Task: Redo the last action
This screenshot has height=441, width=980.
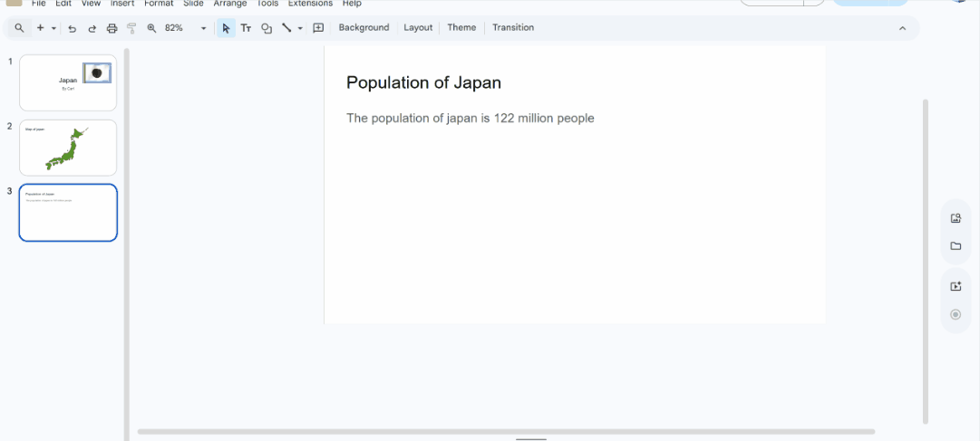Action: point(92,28)
